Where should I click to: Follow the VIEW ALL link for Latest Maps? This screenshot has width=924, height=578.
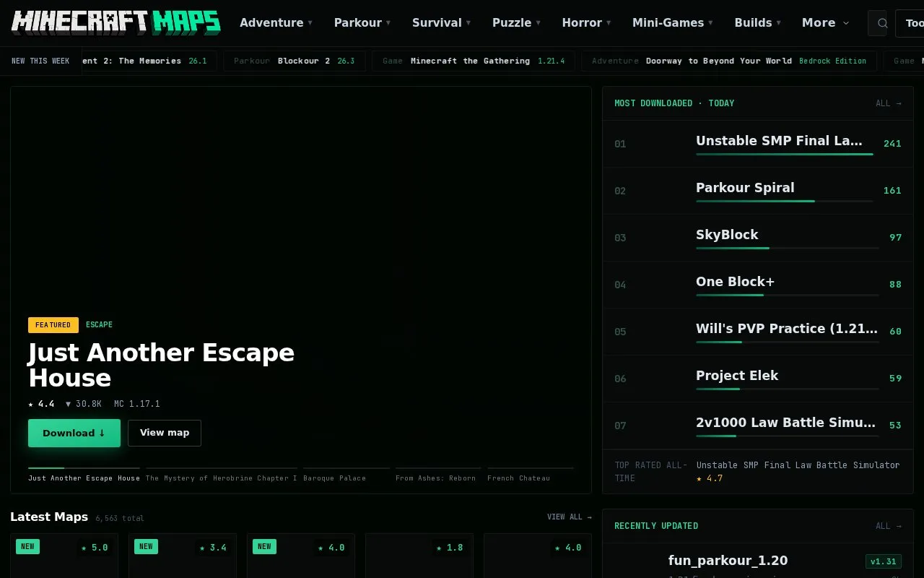(570, 517)
